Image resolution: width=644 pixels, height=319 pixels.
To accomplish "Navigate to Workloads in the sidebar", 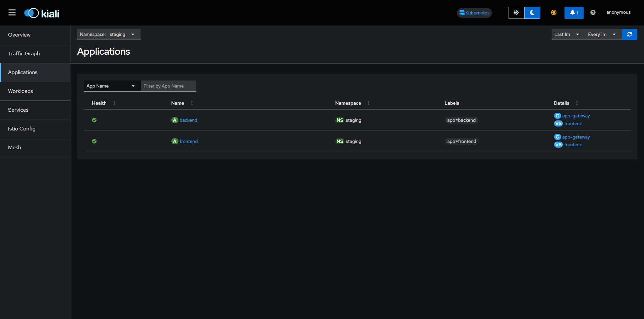I will [x=20, y=91].
